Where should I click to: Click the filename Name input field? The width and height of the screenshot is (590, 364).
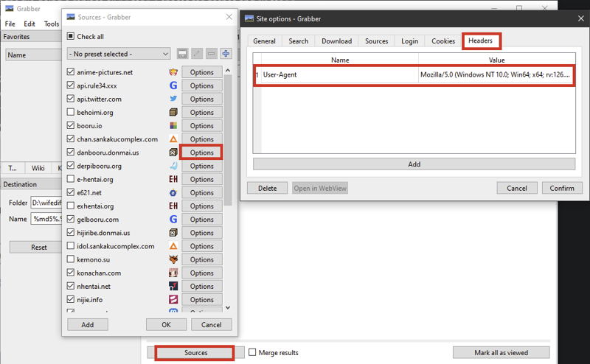(46, 219)
